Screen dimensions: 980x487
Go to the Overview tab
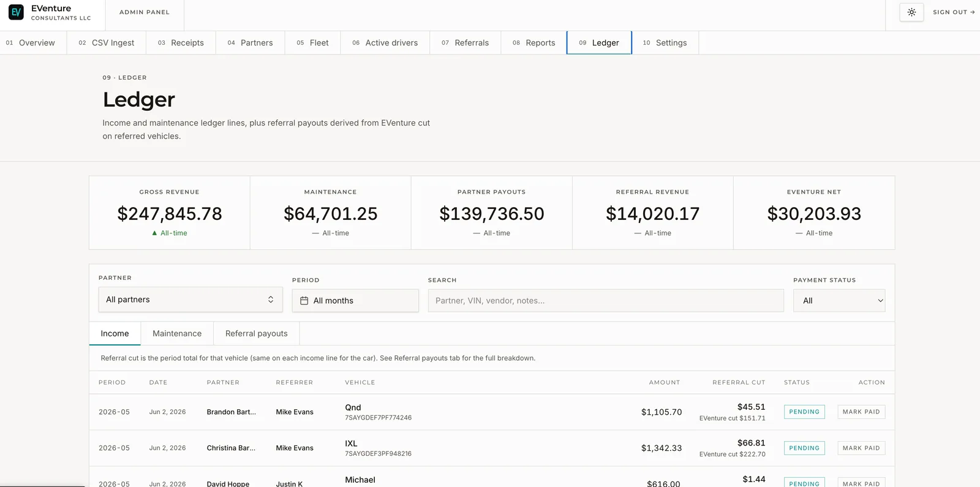click(31, 43)
